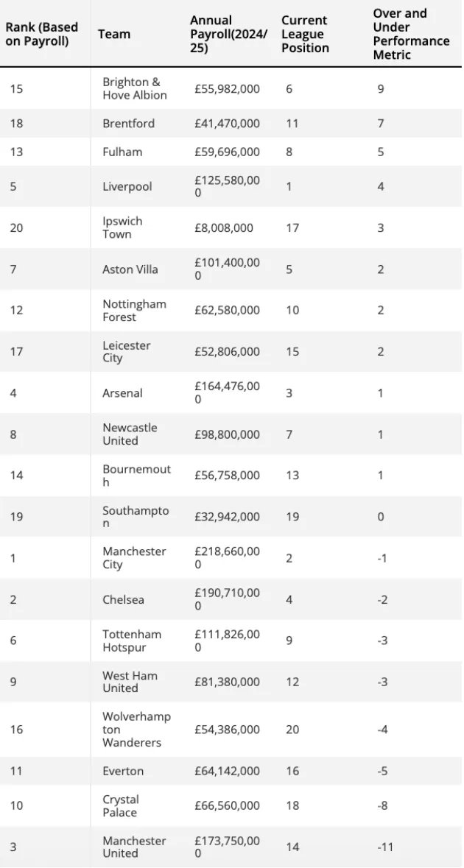Click Everton's payroll value £64,142,000
464x868 pixels.
(x=227, y=771)
